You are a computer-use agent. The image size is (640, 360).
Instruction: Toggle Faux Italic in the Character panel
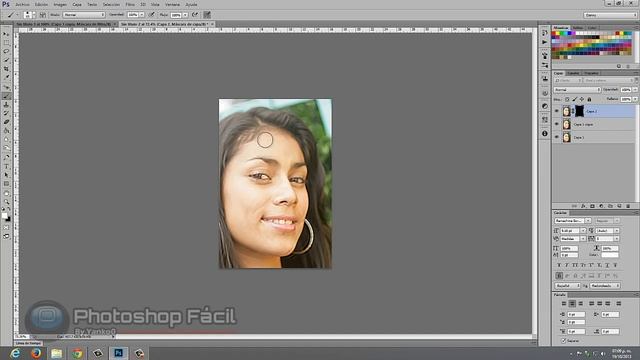tap(567, 265)
